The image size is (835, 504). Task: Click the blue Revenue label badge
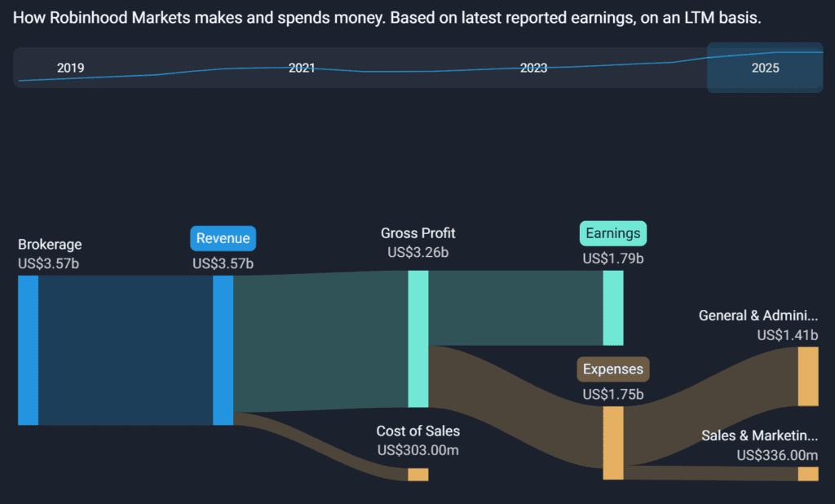click(x=223, y=238)
